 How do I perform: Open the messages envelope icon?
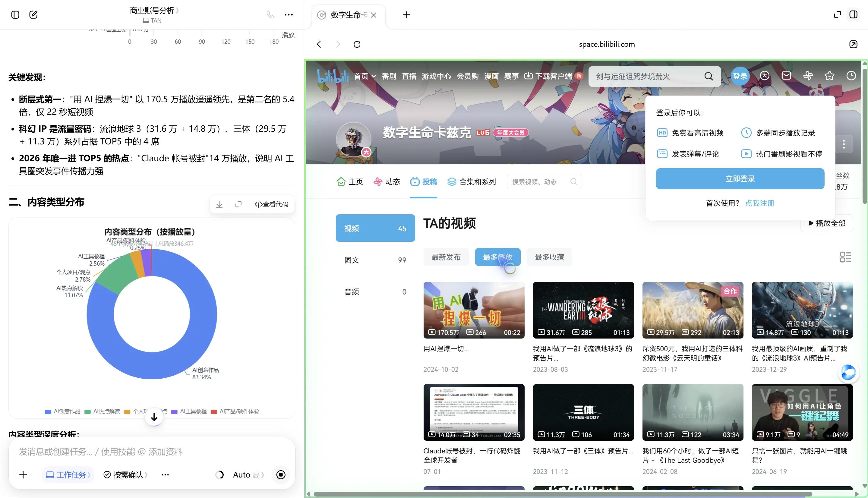click(x=786, y=76)
